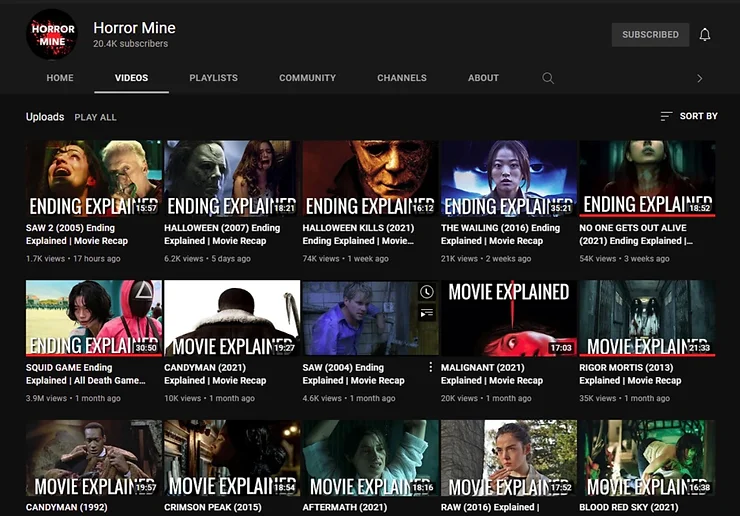
Task: Open SAW 2 (2005) video thumbnail
Action: pyautogui.click(x=94, y=178)
